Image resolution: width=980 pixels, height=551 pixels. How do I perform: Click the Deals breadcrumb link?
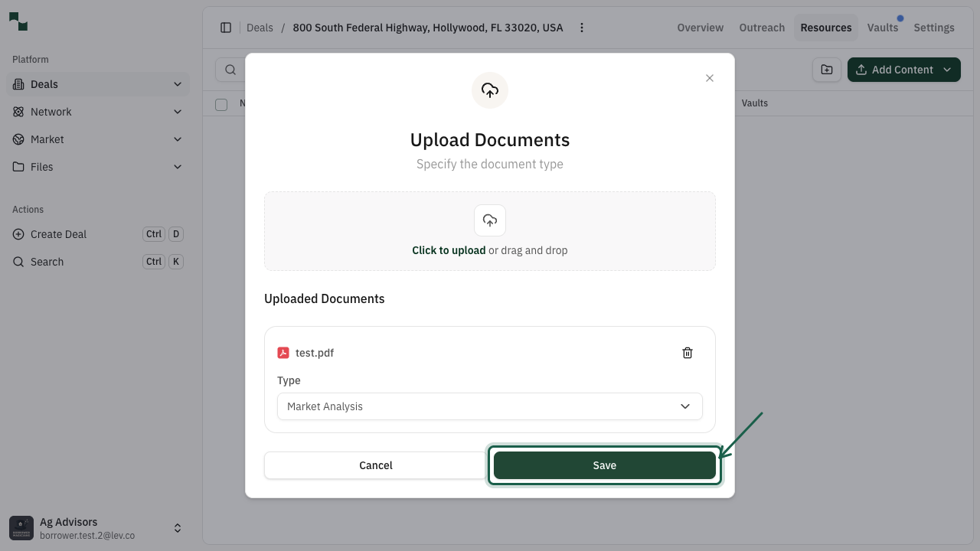(x=260, y=27)
